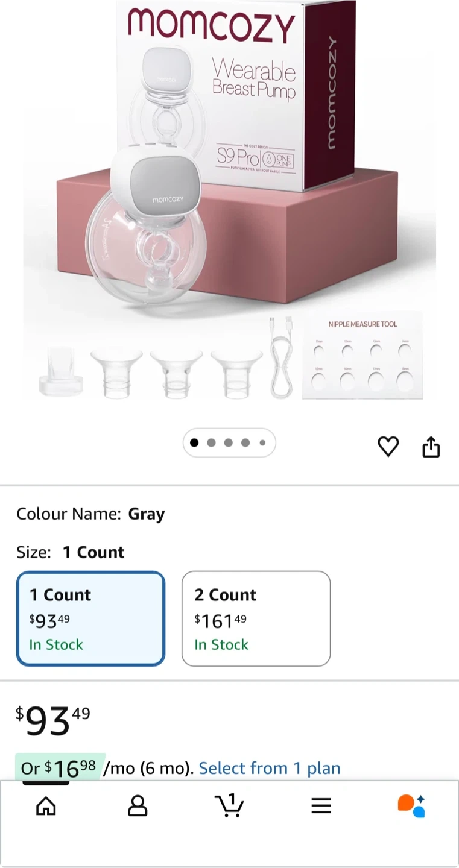Viewport: 459px width, 868px height.
Task: Select the 2 Count size option
Action: tap(256, 618)
